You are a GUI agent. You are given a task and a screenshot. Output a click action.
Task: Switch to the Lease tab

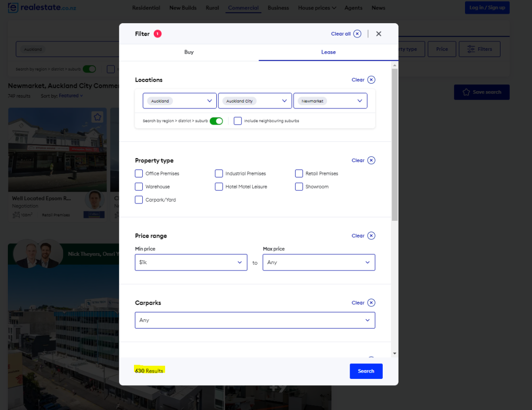click(329, 52)
